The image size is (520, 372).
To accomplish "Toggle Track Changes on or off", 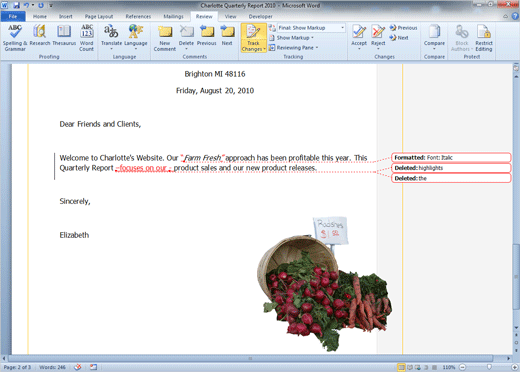I will pos(253,38).
